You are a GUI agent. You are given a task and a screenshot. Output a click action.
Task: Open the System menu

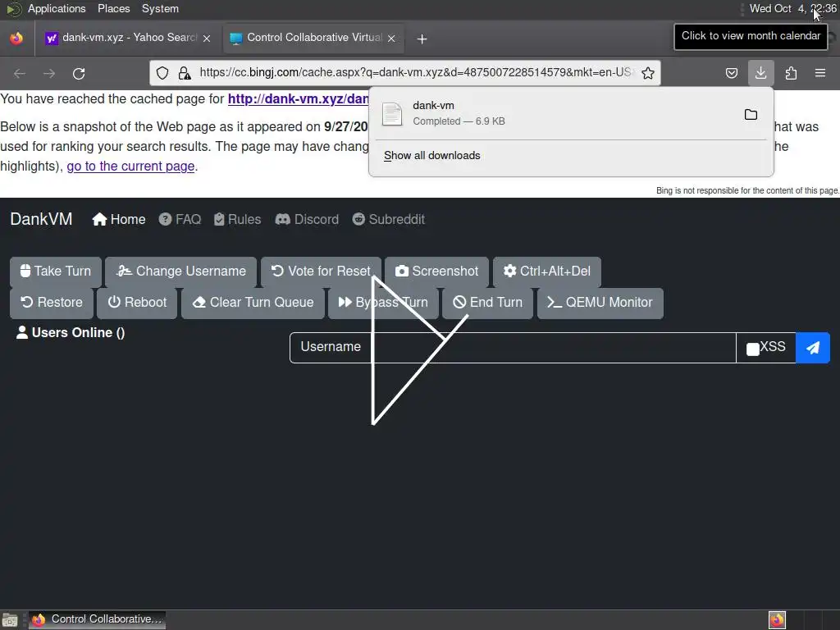point(160,8)
